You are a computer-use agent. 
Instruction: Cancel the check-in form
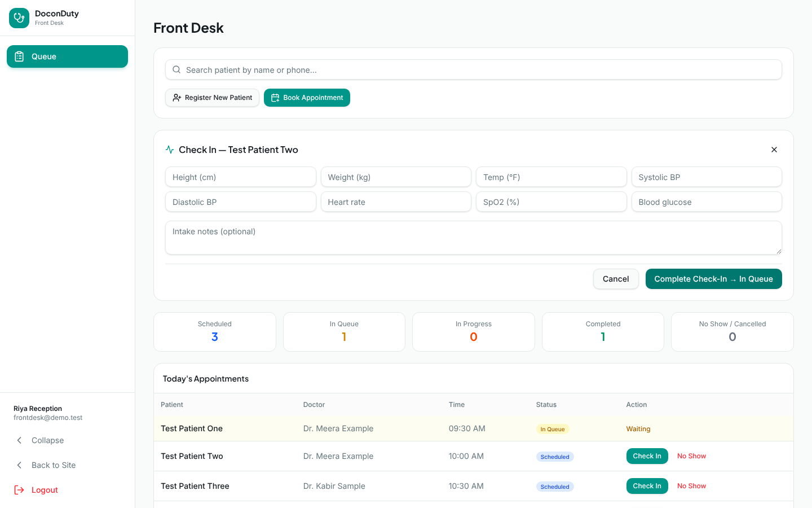(x=616, y=279)
